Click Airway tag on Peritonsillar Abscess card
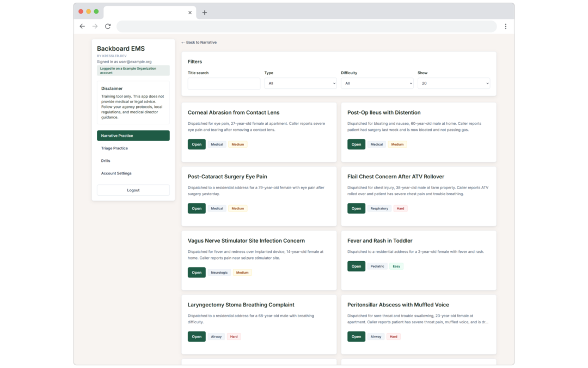Image resolution: width=588 pixels, height=368 pixels. click(376, 337)
